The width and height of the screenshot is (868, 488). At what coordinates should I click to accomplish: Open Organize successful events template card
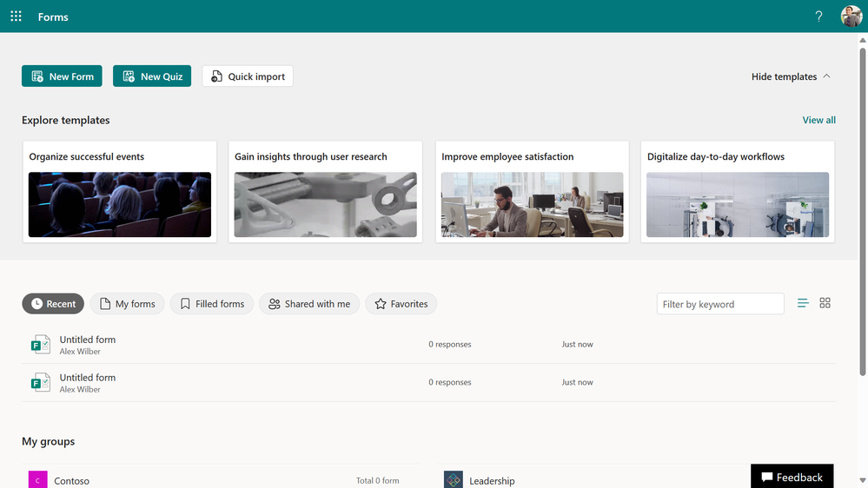coord(120,192)
